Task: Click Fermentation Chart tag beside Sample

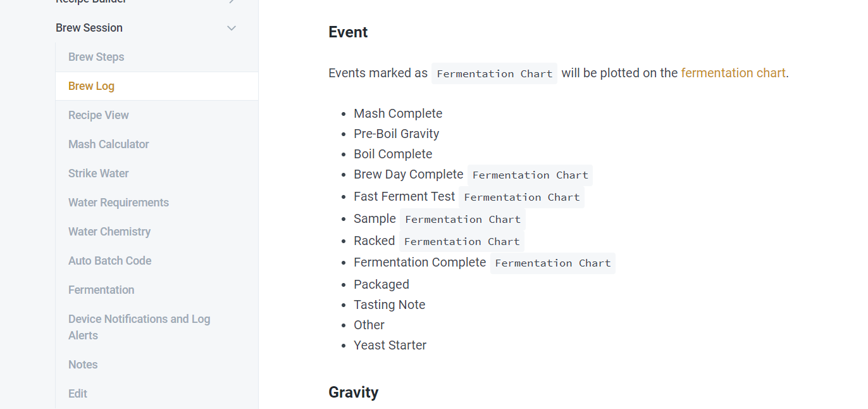Action: point(462,220)
